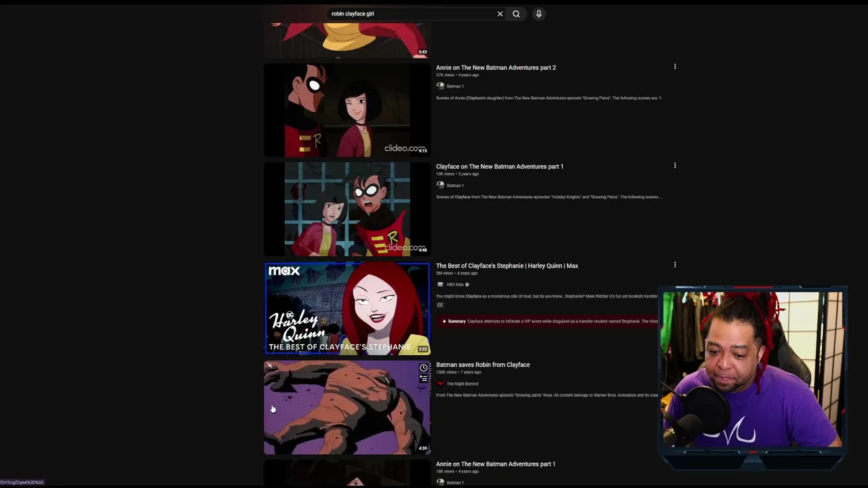Click the '37K views • 4 years ago' text
Image resolution: width=868 pixels, height=488 pixels.
457,75
